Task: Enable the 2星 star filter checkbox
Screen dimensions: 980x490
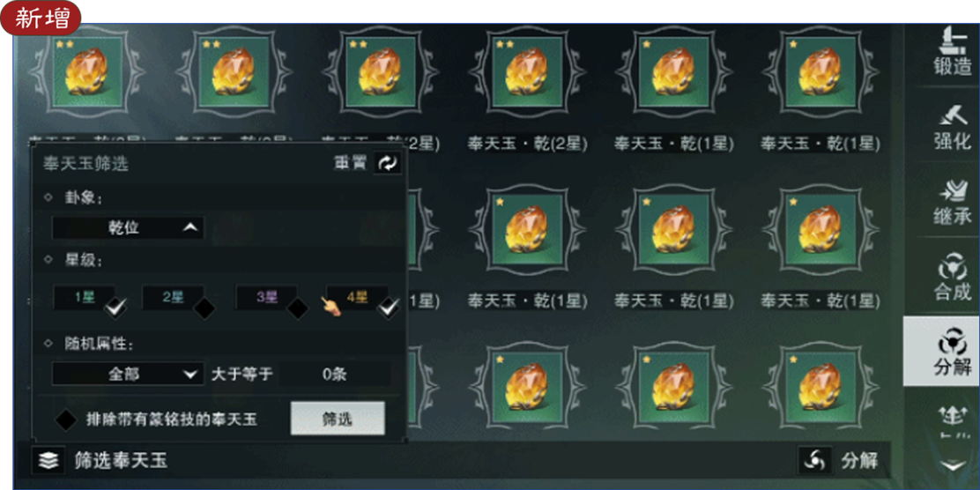Action: (x=204, y=307)
